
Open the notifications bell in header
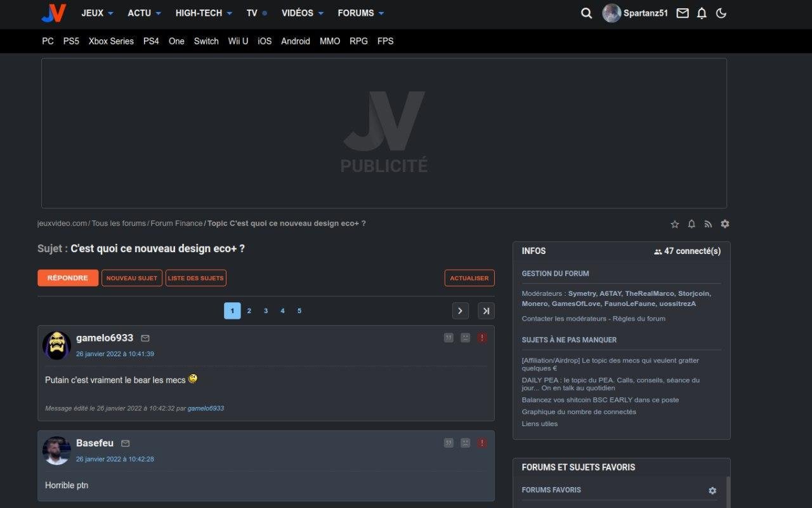coord(702,13)
